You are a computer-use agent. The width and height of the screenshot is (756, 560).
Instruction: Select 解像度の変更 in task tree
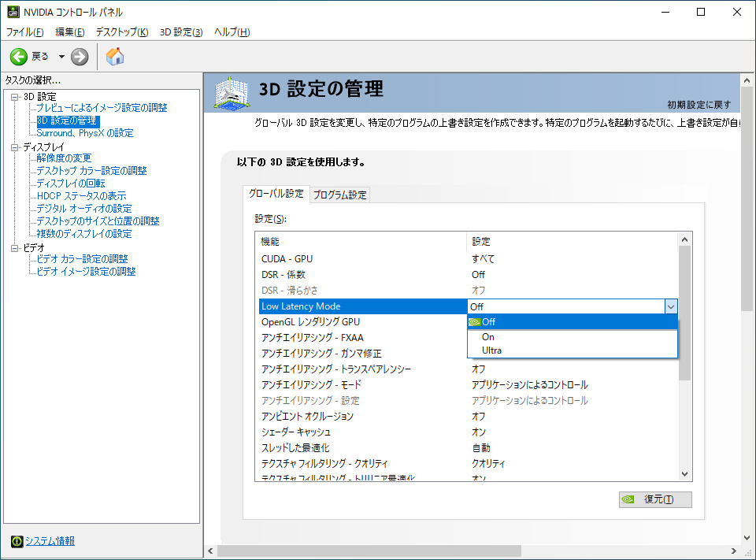click(x=64, y=158)
